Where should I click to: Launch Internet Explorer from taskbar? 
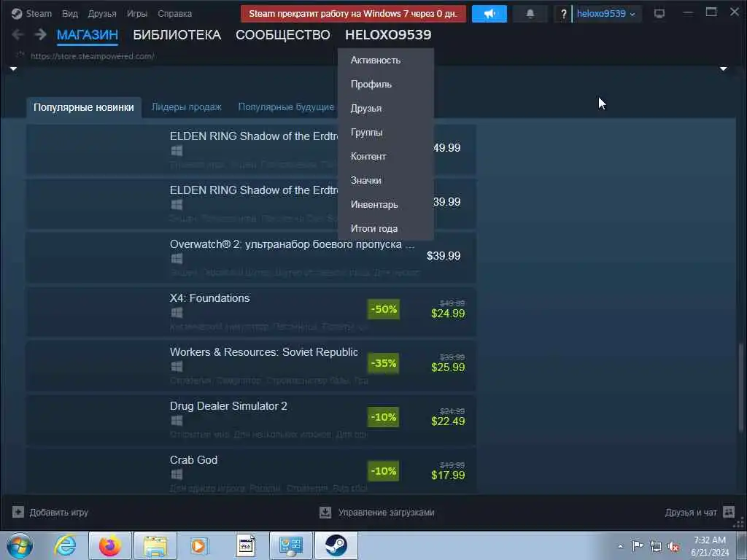pyautogui.click(x=65, y=545)
